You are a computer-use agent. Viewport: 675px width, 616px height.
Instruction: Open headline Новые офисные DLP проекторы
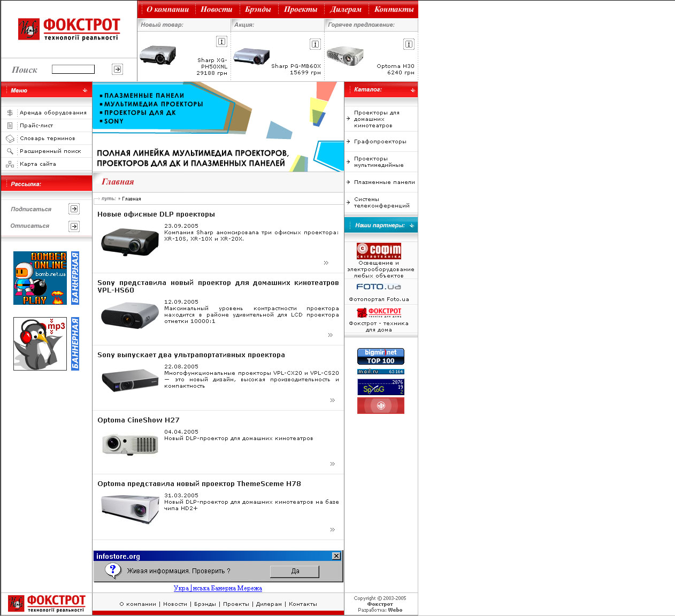156,214
